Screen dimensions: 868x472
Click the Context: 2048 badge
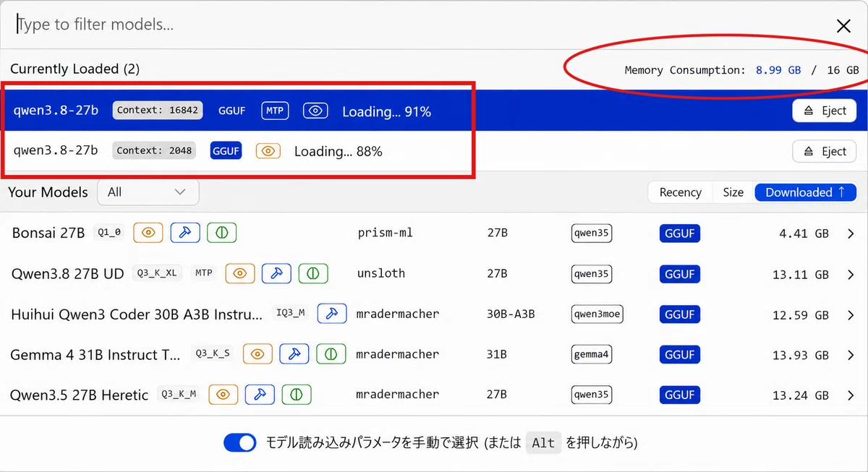pos(154,151)
